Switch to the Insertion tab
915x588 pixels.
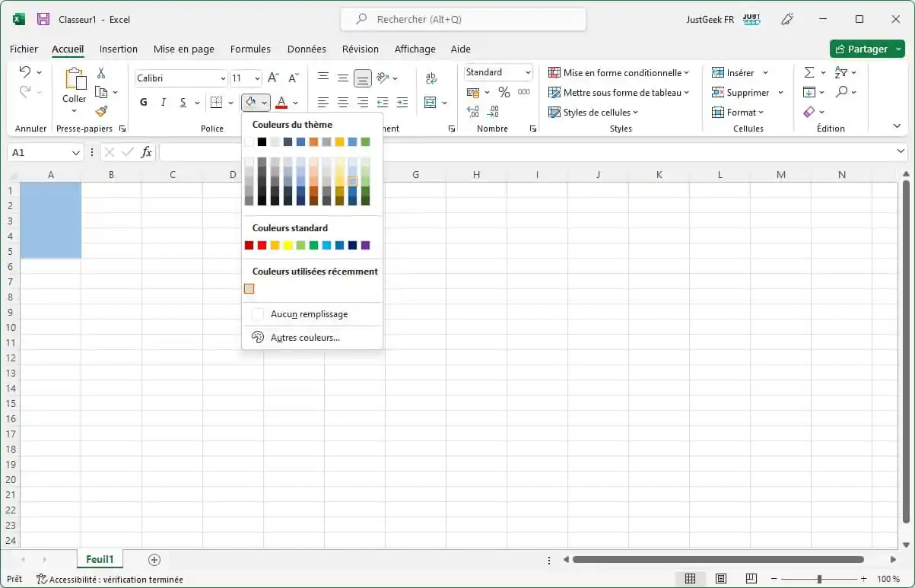pos(119,49)
